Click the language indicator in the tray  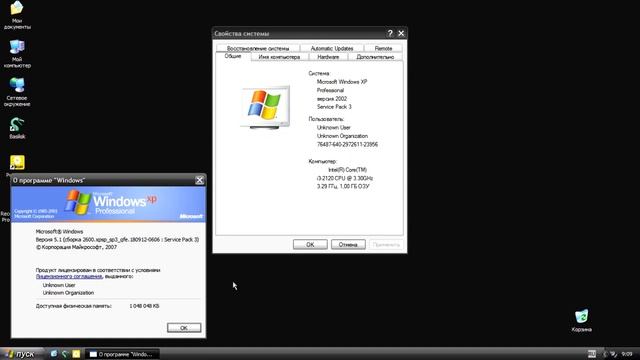tap(591, 354)
